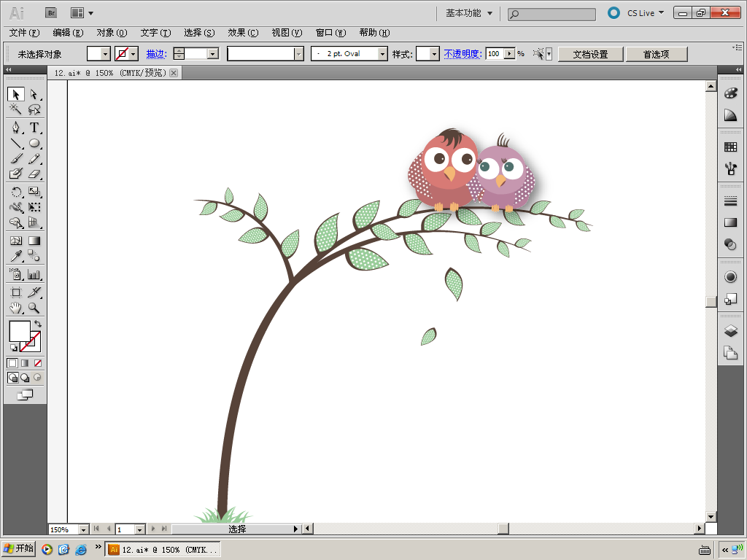Select the Hand tool

pos(15,308)
